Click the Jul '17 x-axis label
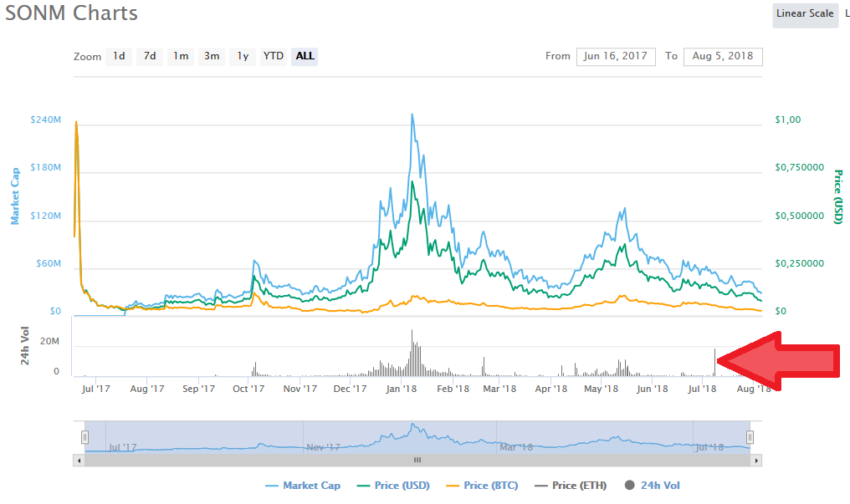This screenshot has width=850, height=504. pyautogui.click(x=95, y=389)
